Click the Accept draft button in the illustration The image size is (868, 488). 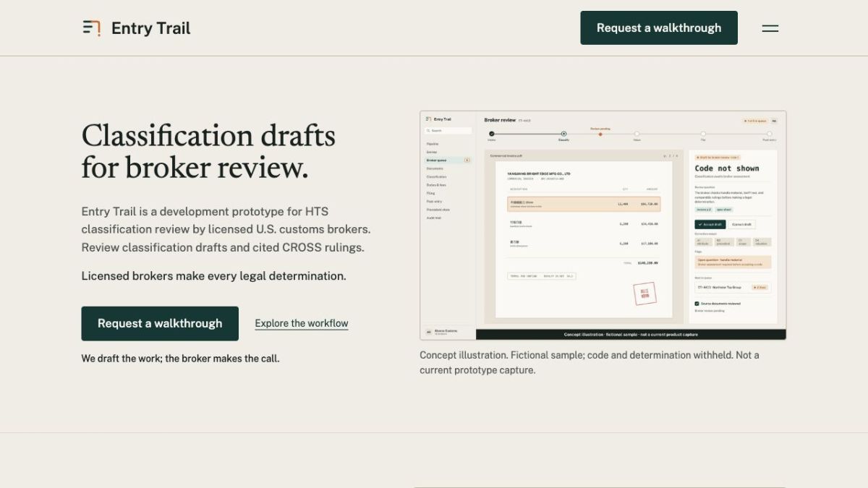tap(710, 224)
